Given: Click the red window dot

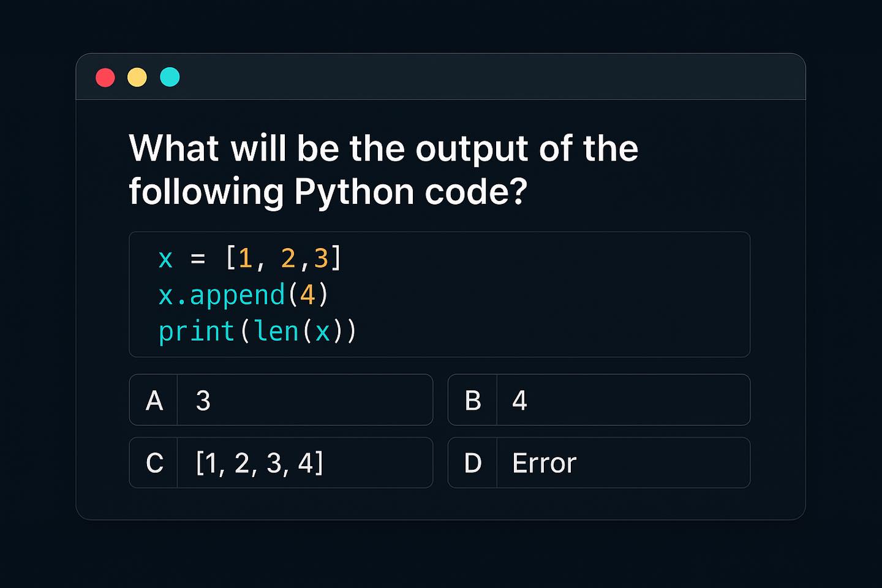Looking at the screenshot, I should click(x=105, y=78).
